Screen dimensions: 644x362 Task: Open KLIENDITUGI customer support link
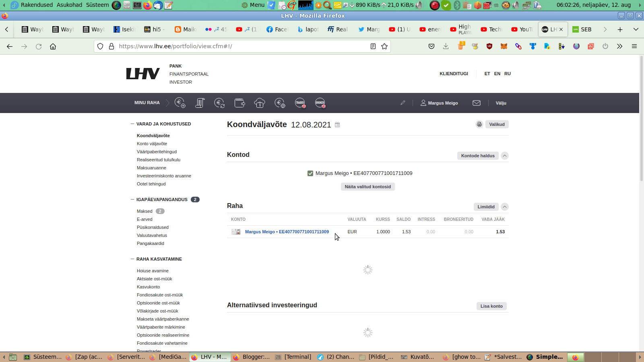(x=454, y=74)
